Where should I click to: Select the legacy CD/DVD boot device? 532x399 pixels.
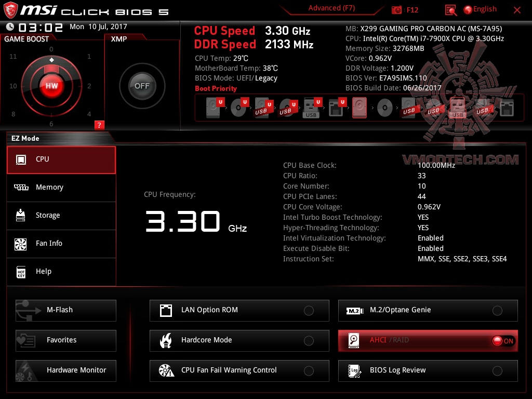click(385, 108)
